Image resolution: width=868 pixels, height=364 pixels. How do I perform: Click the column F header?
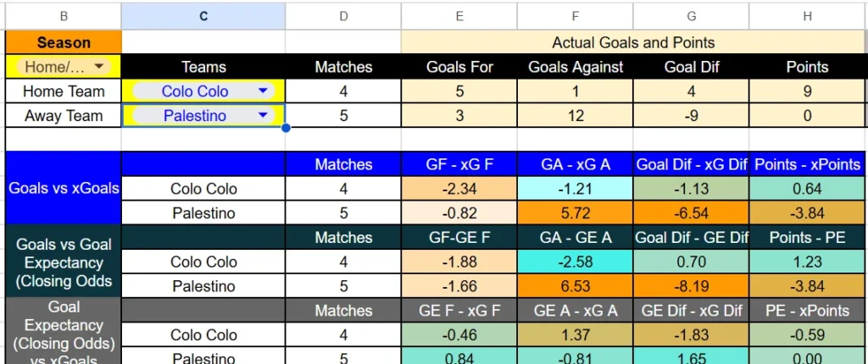(576, 15)
